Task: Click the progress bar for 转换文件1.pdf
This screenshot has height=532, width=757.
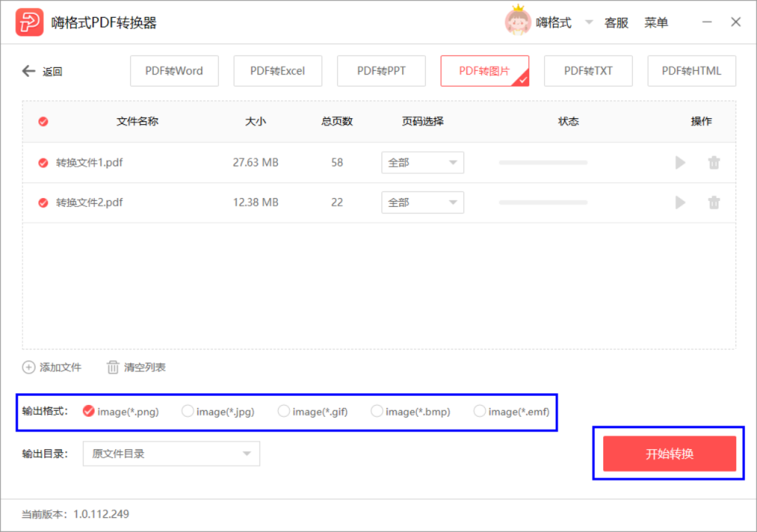Action: (x=543, y=163)
